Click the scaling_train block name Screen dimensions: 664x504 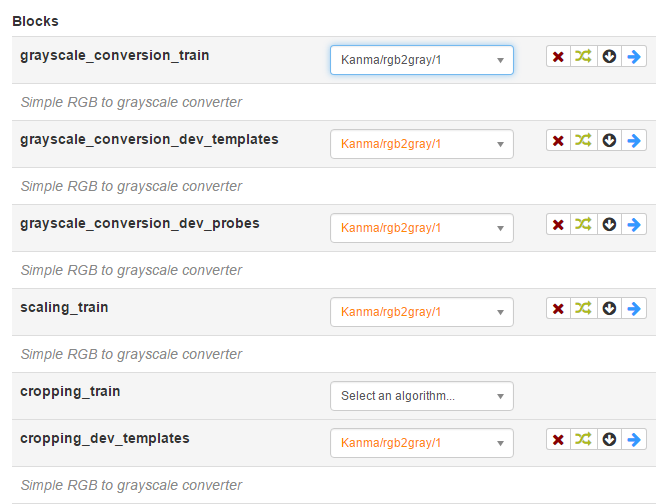(x=64, y=307)
